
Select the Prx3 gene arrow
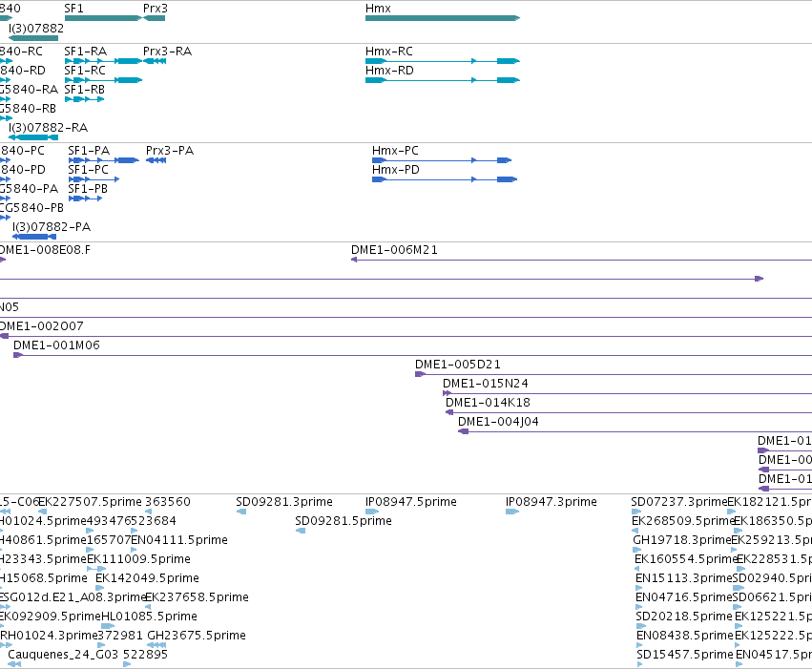click(x=154, y=18)
